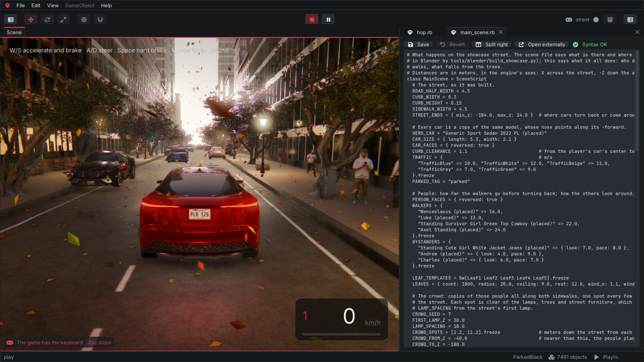The width and height of the screenshot is (644, 362).
Task: Open the Help menu
Action: [x=106, y=5]
